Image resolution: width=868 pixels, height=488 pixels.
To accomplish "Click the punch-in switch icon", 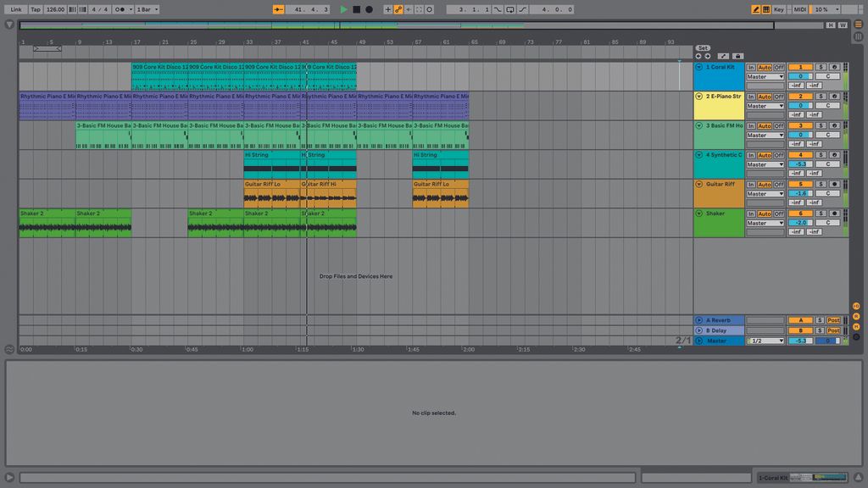I will [497, 9].
